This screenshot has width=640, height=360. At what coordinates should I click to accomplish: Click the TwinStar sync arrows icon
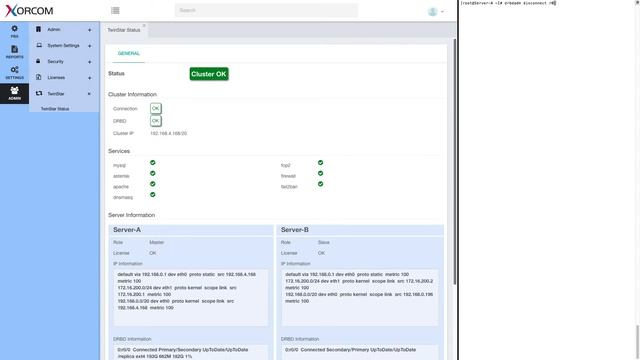[x=39, y=93]
